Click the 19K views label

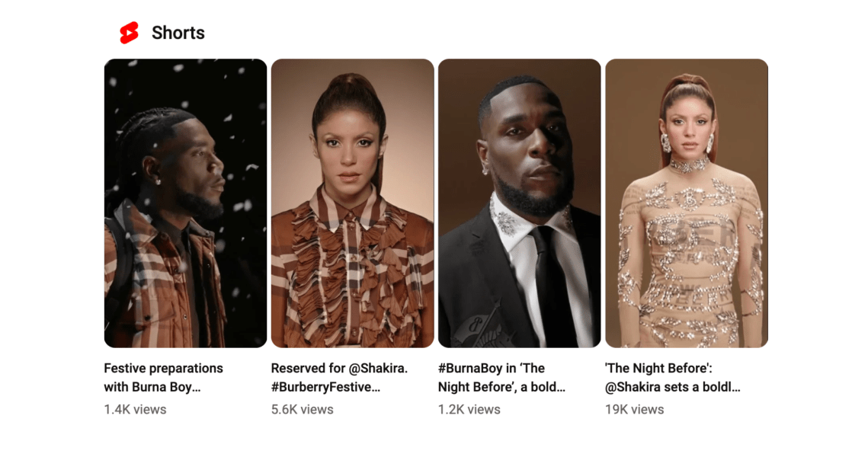pyautogui.click(x=634, y=410)
